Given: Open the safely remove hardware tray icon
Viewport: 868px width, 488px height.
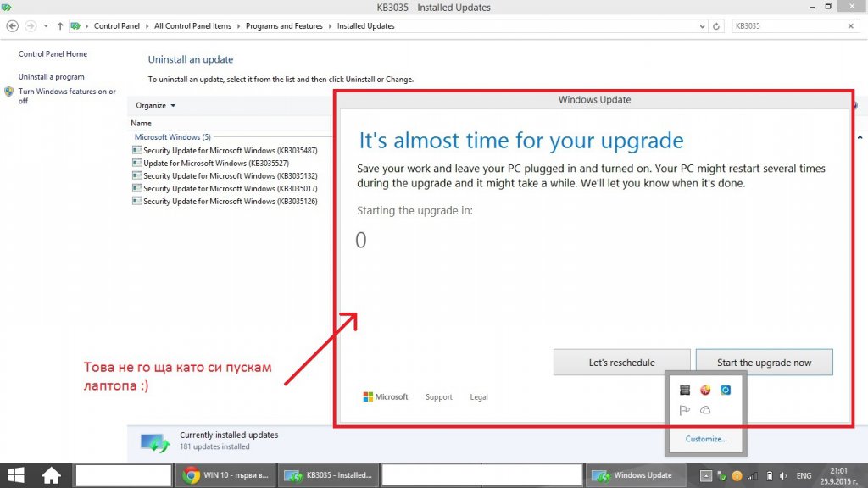Looking at the screenshot, I should tap(721, 476).
